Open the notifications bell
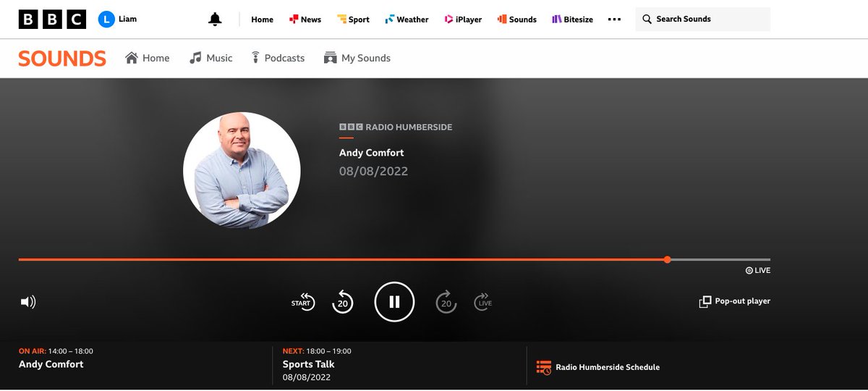Image resolution: width=868 pixels, height=391 pixels. point(215,20)
